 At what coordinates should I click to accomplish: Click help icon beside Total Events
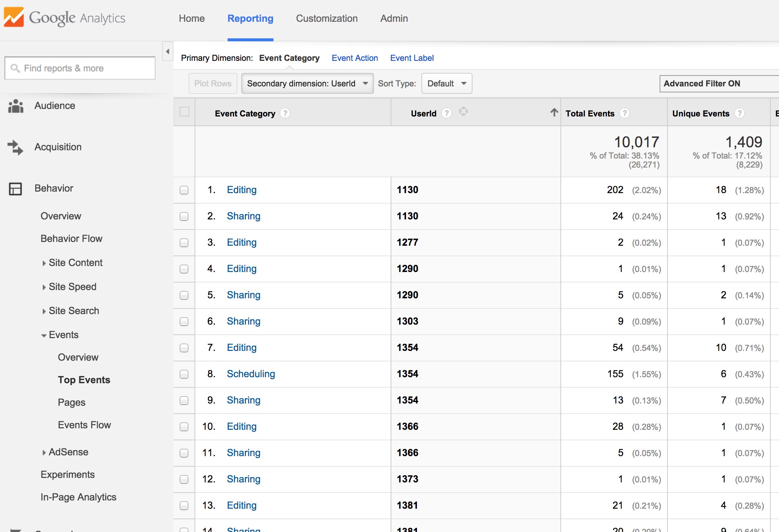coord(624,113)
